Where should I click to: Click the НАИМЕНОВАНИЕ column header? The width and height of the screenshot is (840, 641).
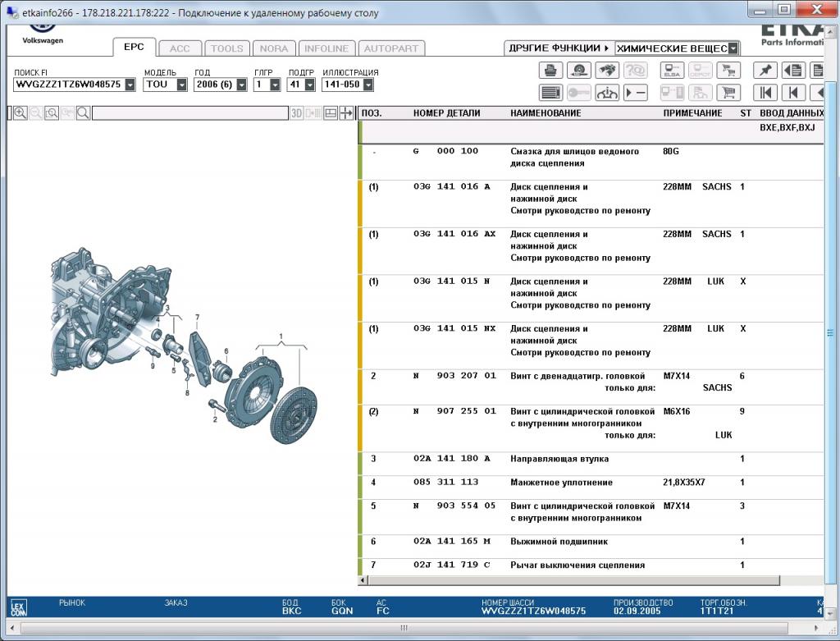tap(546, 113)
